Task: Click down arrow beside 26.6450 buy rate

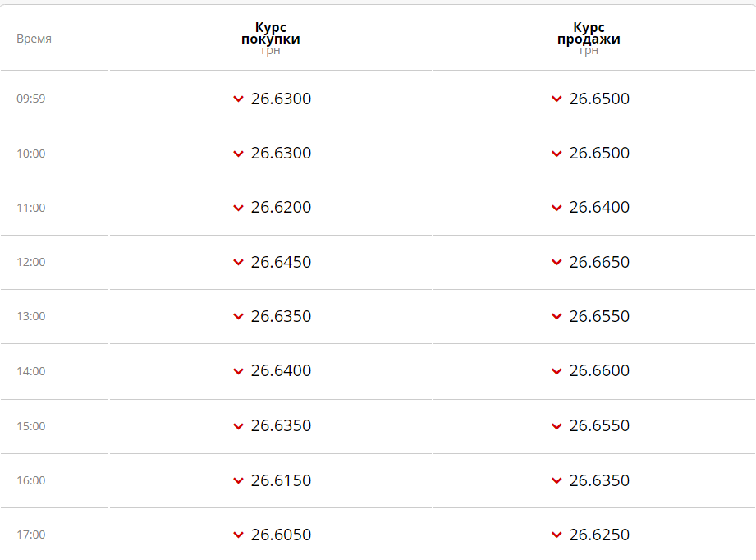Action: tap(238, 263)
